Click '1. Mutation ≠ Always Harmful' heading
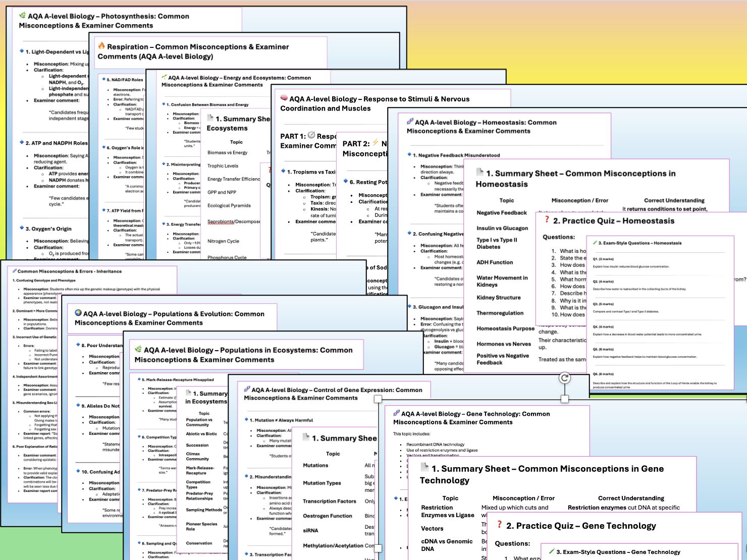The width and height of the screenshot is (747, 560). pos(281,420)
